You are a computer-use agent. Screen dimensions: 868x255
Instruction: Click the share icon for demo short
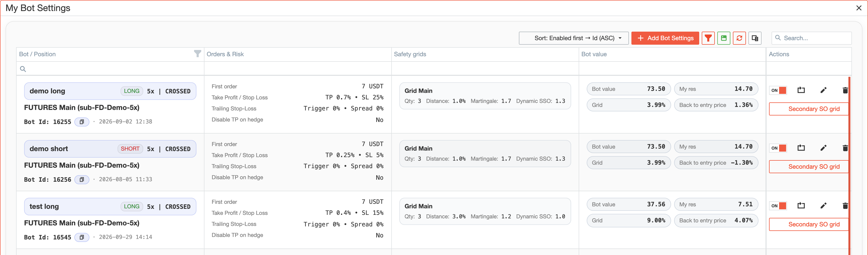tap(801, 148)
